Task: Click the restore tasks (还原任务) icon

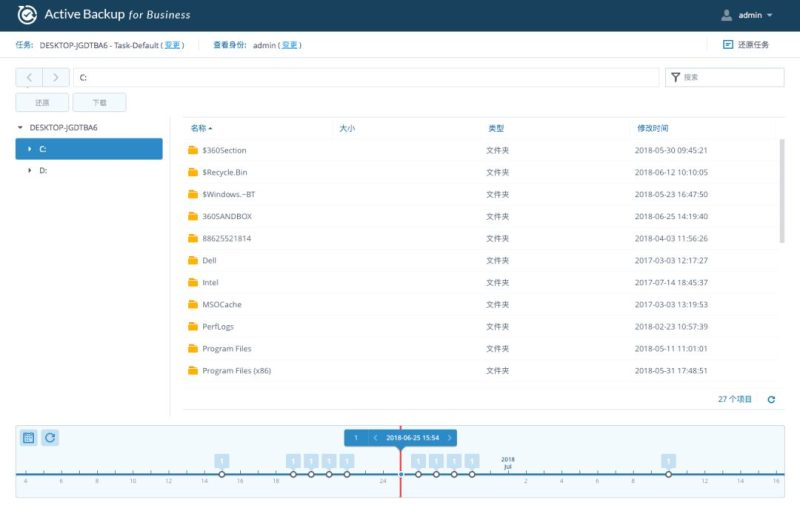Action: (x=728, y=45)
